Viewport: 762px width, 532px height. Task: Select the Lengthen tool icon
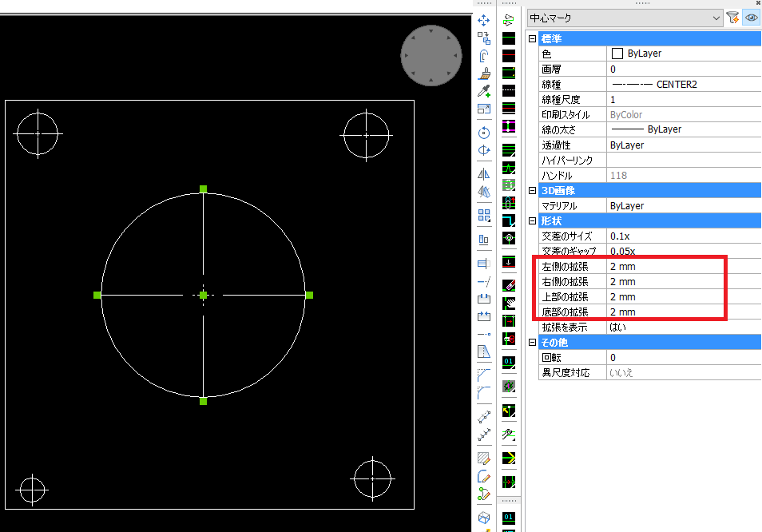[x=483, y=334]
